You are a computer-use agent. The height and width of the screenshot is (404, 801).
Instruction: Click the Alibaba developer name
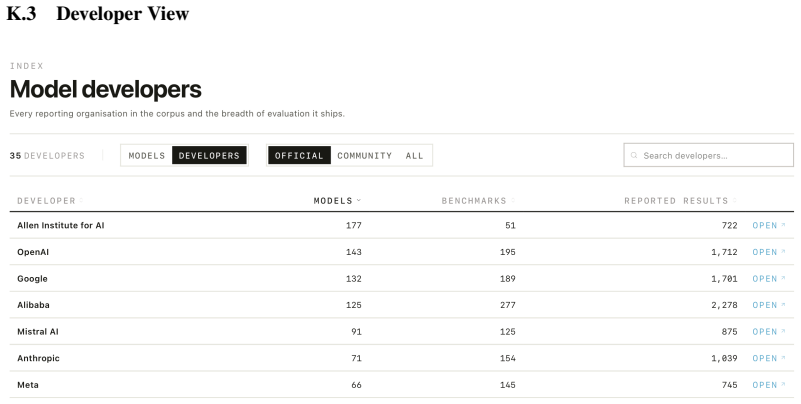pos(33,305)
